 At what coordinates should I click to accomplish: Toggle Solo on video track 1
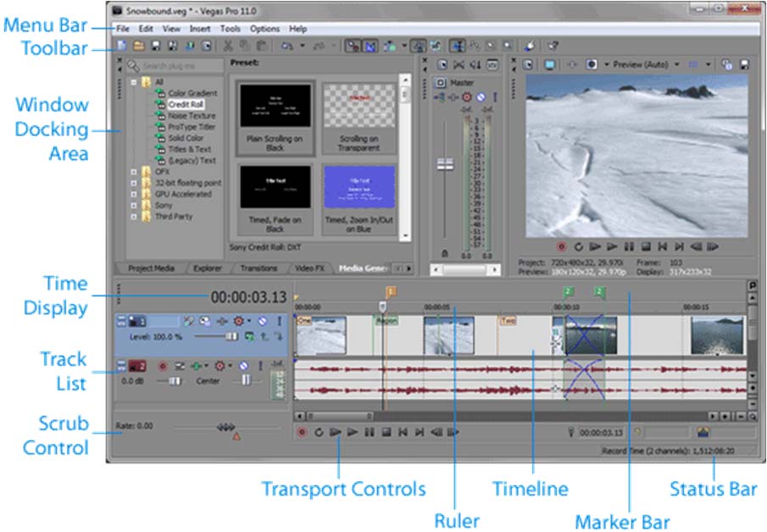pyautogui.click(x=280, y=321)
